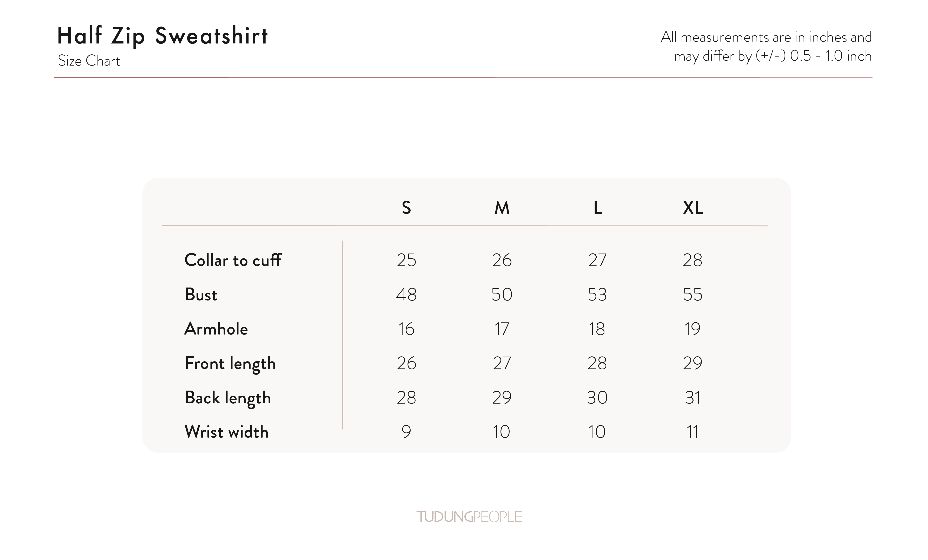Click the Bust row label
Image resolution: width=928 pixels, height=560 pixels.
201,294
